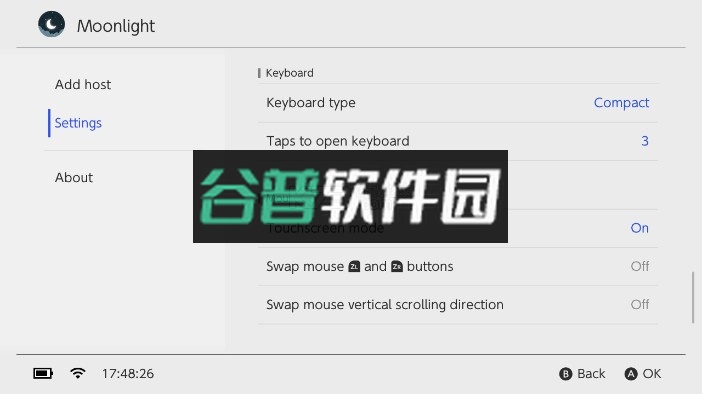Open the About sidebar entry
The width and height of the screenshot is (702, 394).
tap(74, 178)
